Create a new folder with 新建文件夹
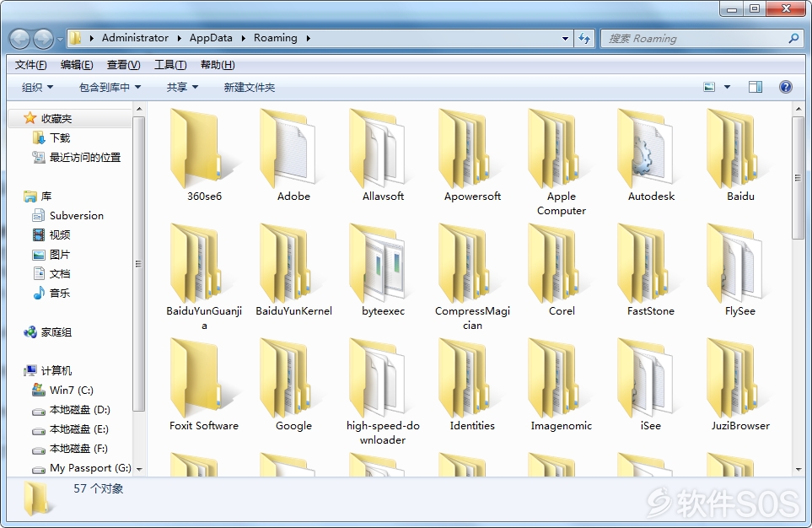Image resolution: width=812 pixels, height=528 pixels. [249, 87]
